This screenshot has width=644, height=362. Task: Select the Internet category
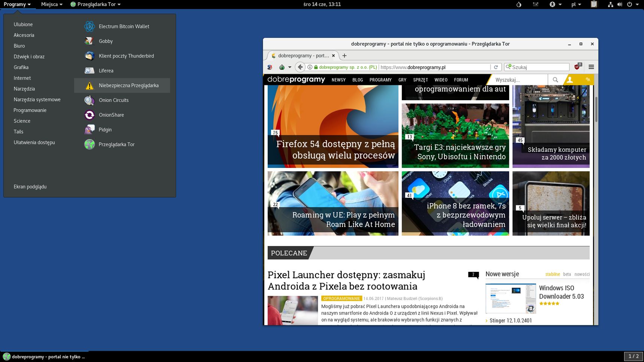tap(22, 78)
